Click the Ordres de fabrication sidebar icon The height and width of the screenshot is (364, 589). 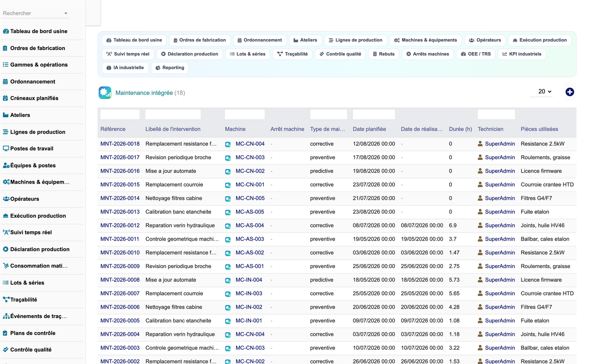point(5,48)
